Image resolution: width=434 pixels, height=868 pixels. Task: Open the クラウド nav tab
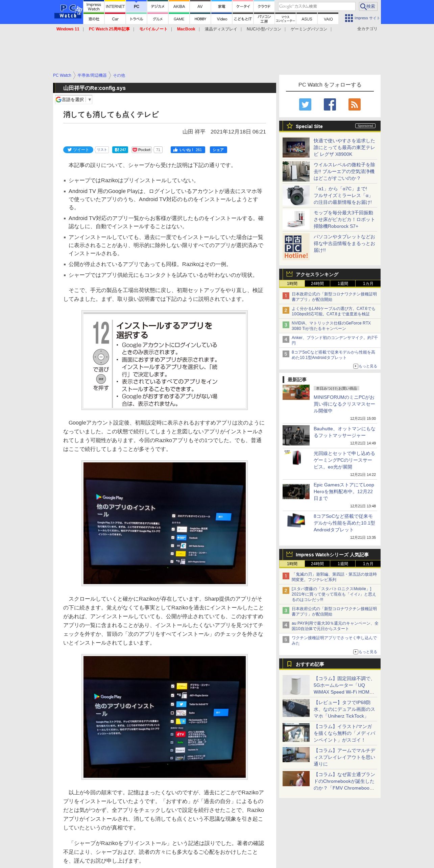tap(264, 7)
